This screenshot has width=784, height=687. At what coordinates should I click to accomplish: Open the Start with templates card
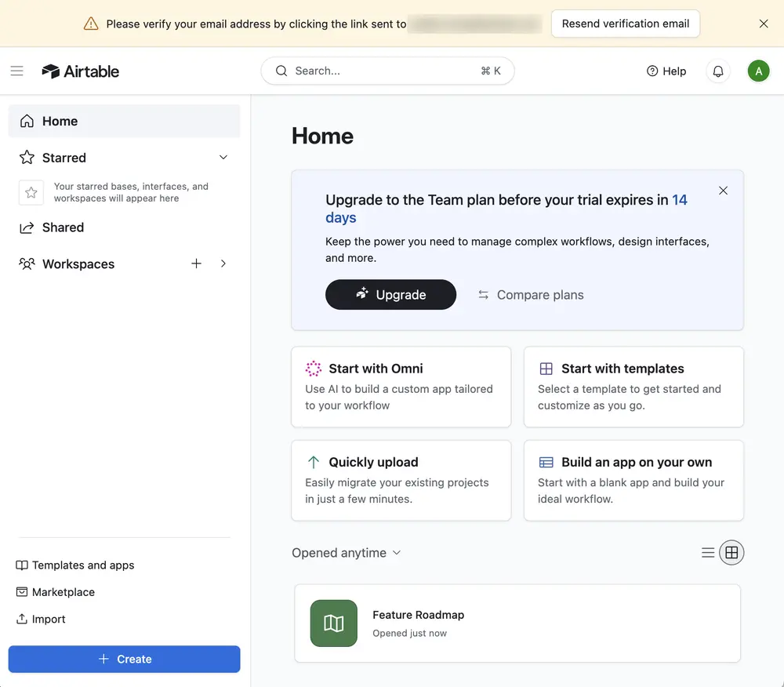pyautogui.click(x=633, y=387)
